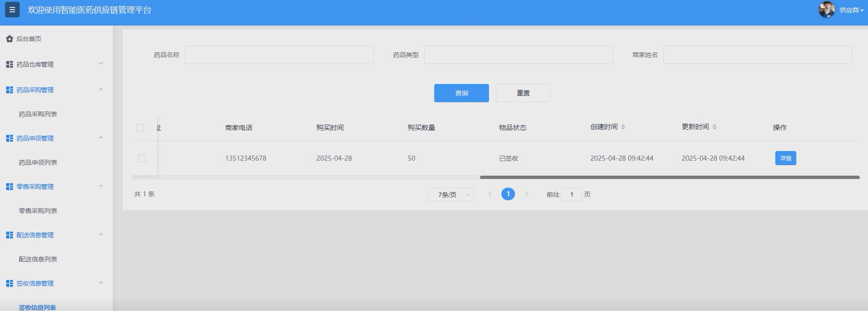Screen dimensions: 868x311
Task: Sort by 更新时间 using sort arrows
Action: [x=714, y=127]
